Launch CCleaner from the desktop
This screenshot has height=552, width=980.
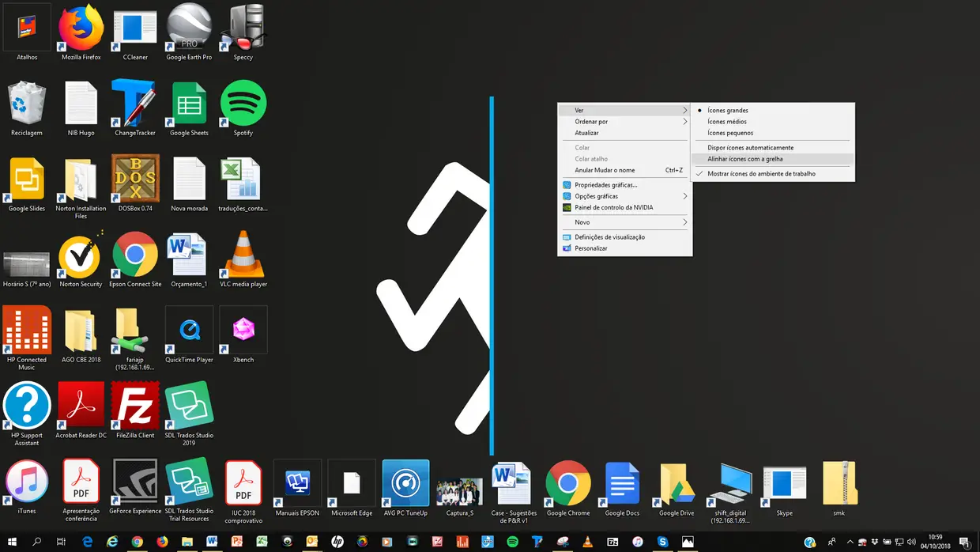click(x=135, y=32)
